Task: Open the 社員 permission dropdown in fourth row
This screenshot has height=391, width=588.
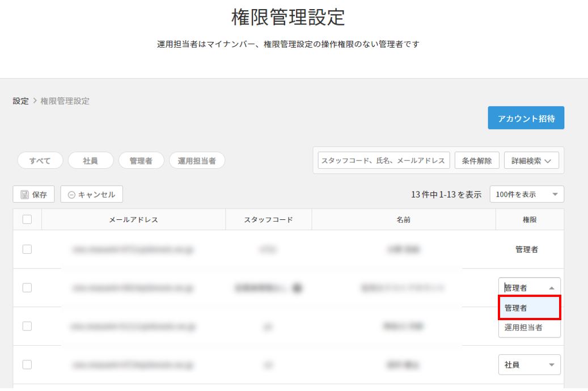Action: pyautogui.click(x=529, y=365)
